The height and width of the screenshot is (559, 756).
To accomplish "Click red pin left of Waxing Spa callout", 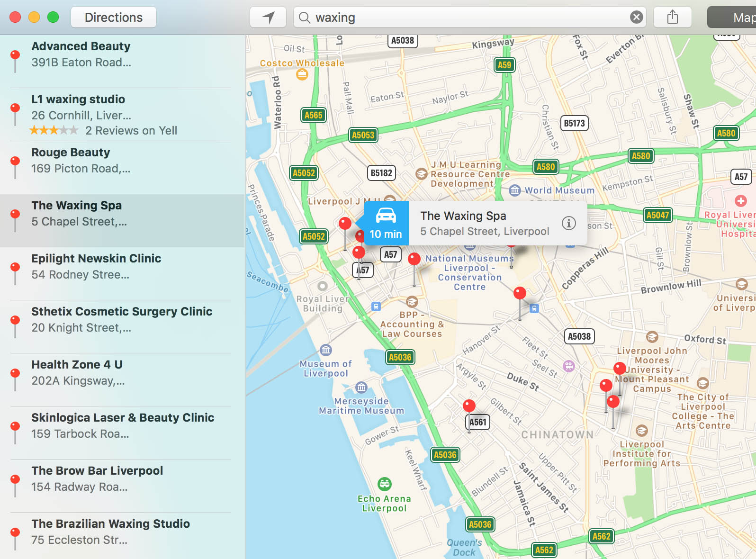I will point(345,223).
